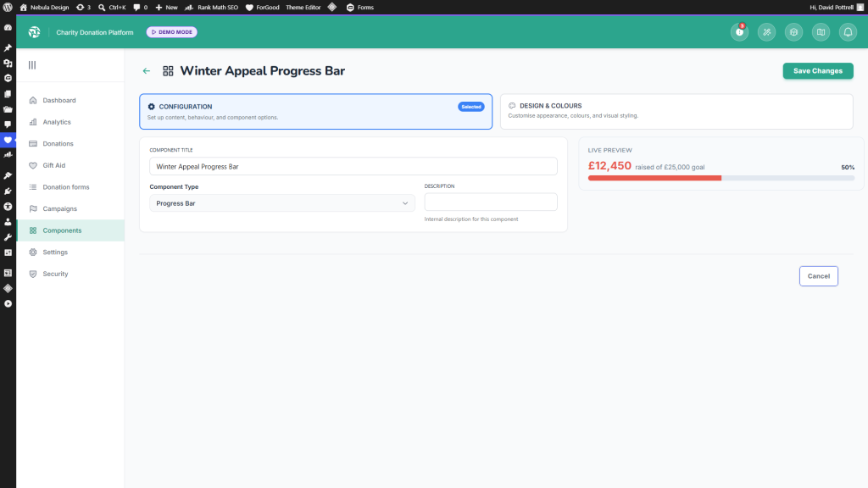Image resolution: width=868 pixels, height=488 pixels.
Task: Open WP admin Media icon
Action: tap(8, 63)
